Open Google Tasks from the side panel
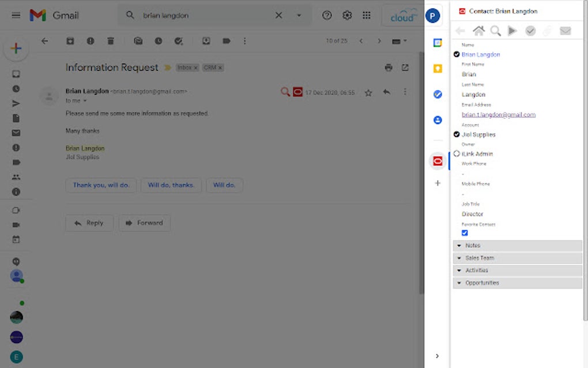This screenshot has width=588, height=368. click(438, 94)
